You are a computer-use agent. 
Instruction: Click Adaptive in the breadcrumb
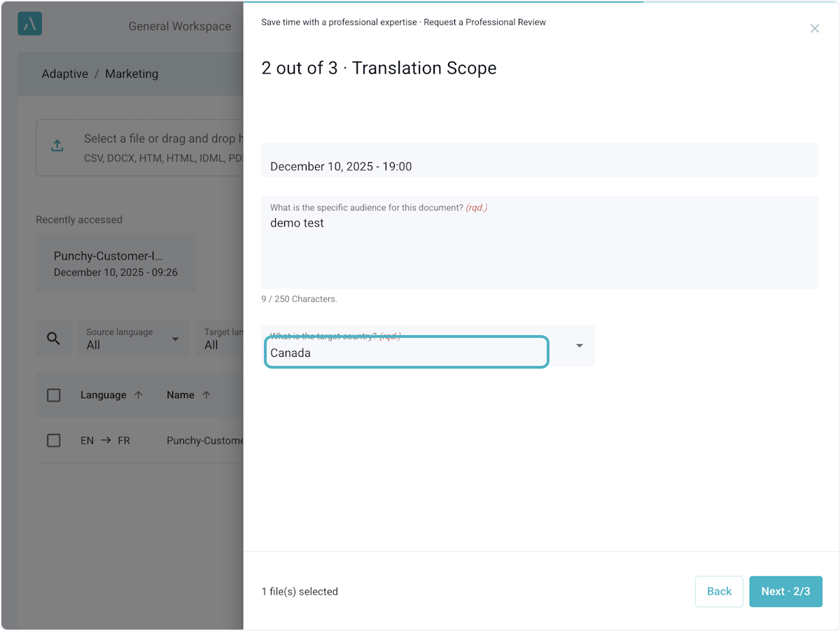click(64, 73)
